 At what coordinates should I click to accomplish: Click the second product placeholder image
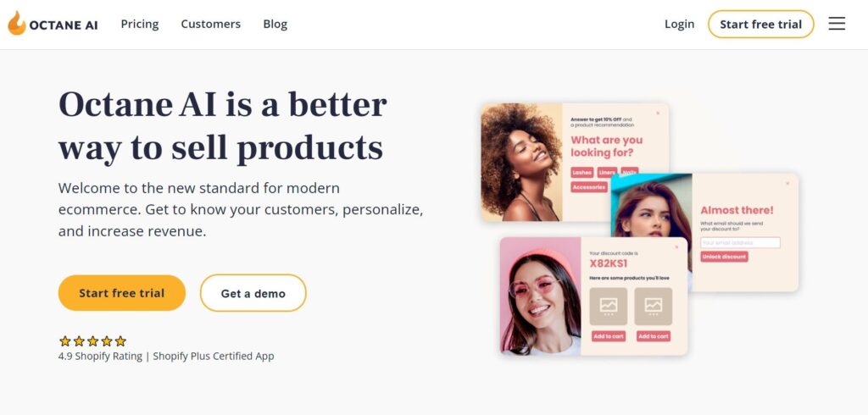tap(653, 306)
